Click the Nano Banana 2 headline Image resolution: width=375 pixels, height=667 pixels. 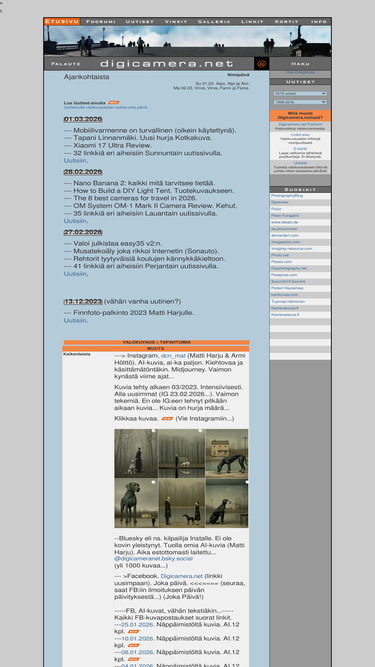(144, 183)
